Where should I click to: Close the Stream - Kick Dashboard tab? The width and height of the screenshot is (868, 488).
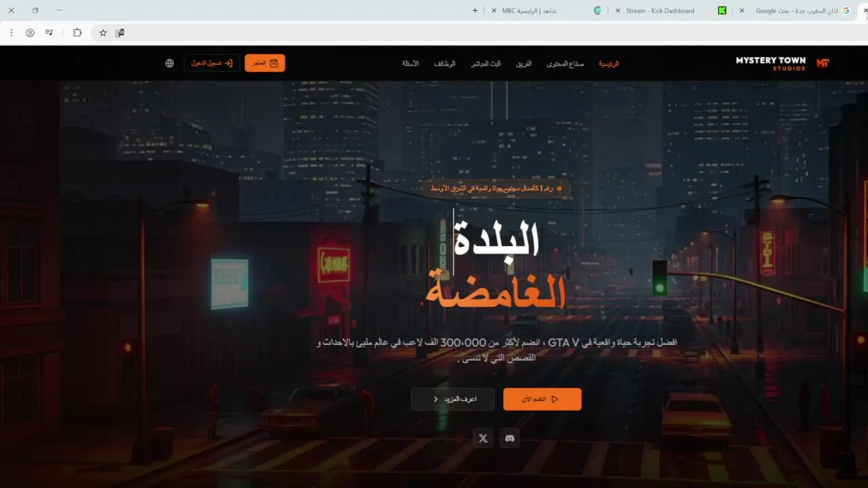click(x=617, y=11)
